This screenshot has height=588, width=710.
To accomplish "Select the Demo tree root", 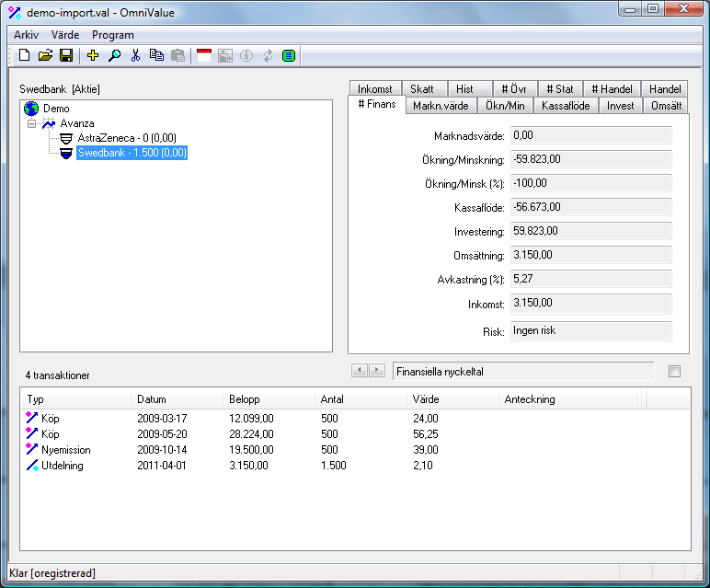I will pos(56,109).
